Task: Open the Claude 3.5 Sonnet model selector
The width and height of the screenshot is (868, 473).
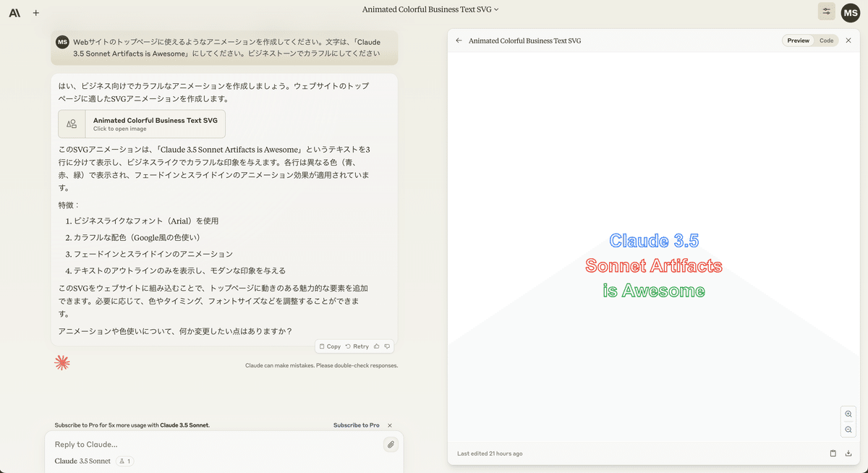Action: coord(82,461)
